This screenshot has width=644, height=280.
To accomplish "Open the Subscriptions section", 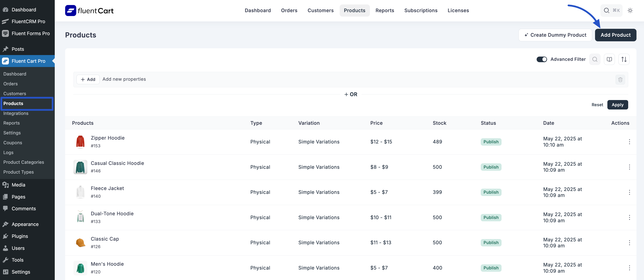I will [421, 10].
